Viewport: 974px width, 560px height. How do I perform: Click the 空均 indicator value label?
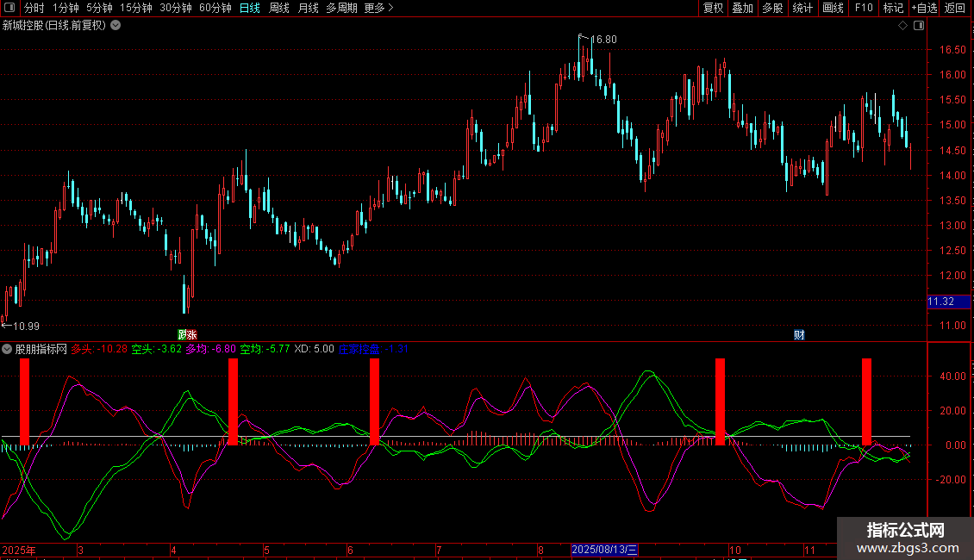tap(265, 349)
